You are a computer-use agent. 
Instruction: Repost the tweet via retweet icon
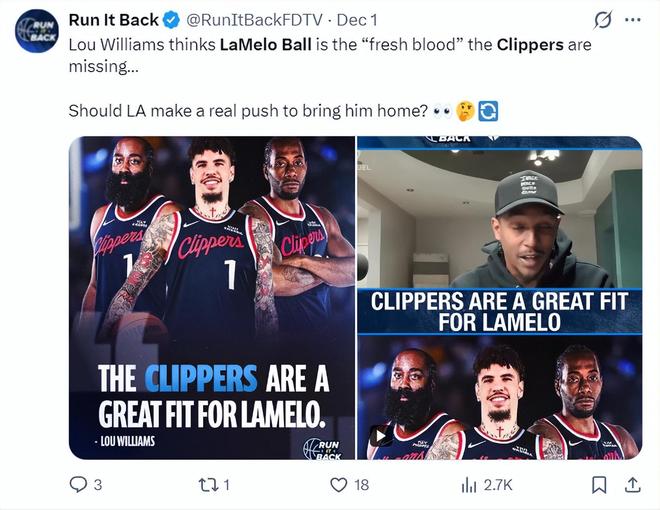(x=208, y=485)
